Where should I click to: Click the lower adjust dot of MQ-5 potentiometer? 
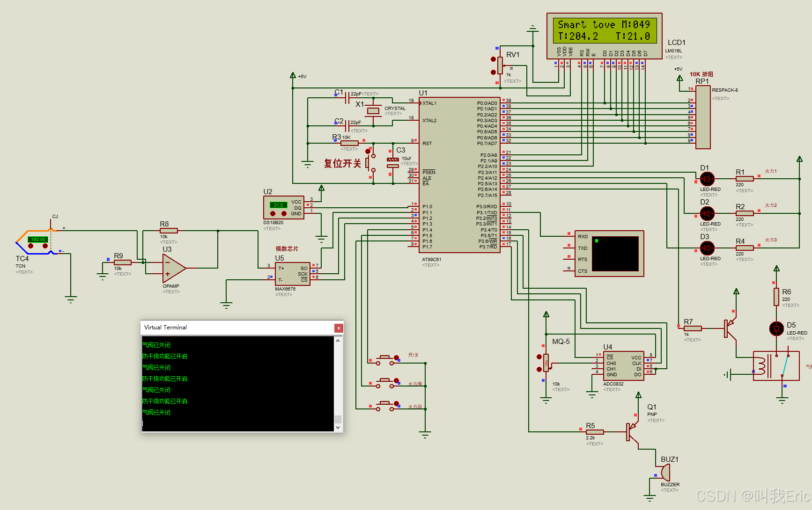point(539,370)
